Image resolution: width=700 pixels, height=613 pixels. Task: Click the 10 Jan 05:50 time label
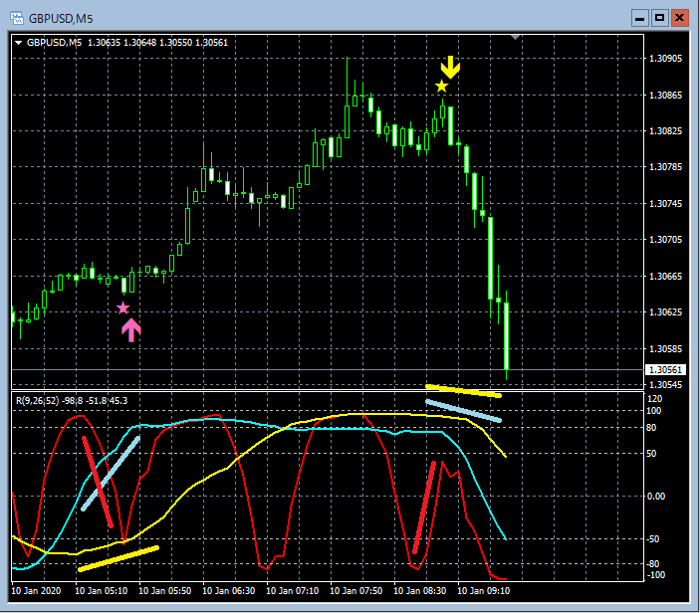(164, 591)
